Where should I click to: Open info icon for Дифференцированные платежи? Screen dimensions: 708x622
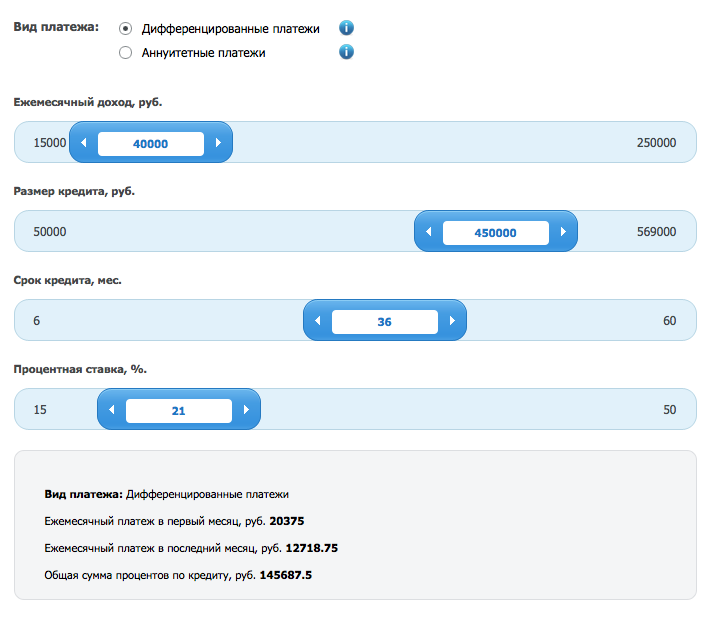(x=346, y=28)
